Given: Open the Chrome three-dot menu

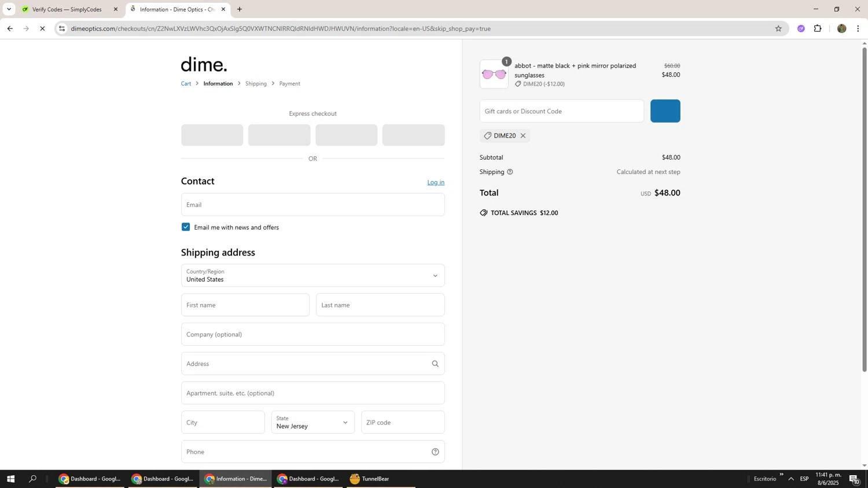Looking at the screenshot, I should tap(858, 28).
